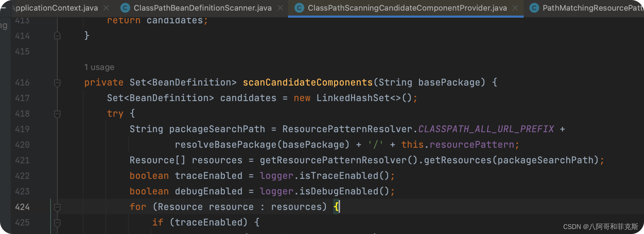This screenshot has height=234, width=644.
Task: Toggle a breakpoint at line number 421
Action: point(22,160)
